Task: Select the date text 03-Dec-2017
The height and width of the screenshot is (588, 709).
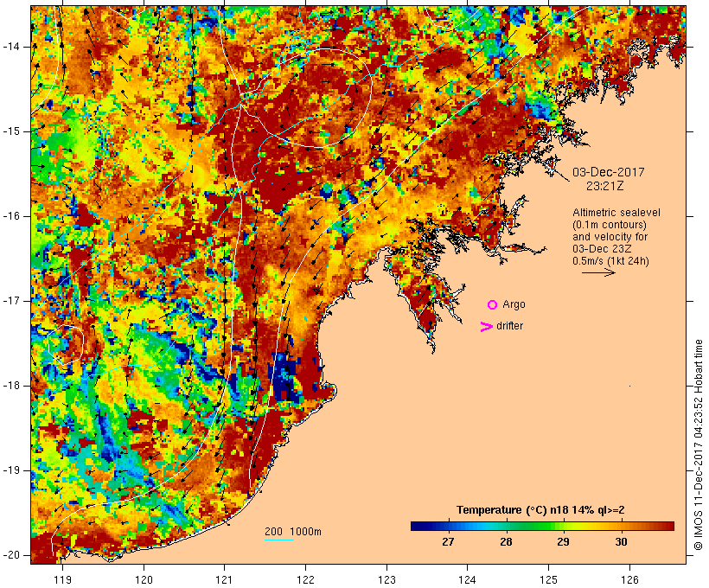Action: pyautogui.click(x=608, y=172)
